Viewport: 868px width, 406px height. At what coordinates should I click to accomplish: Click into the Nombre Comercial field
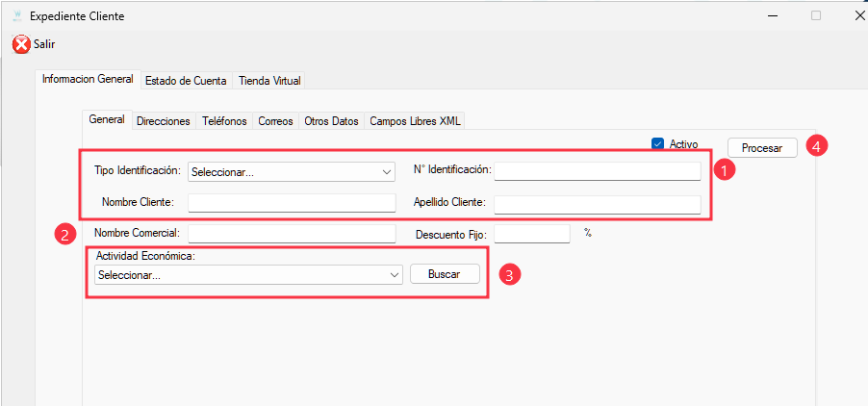point(292,234)
